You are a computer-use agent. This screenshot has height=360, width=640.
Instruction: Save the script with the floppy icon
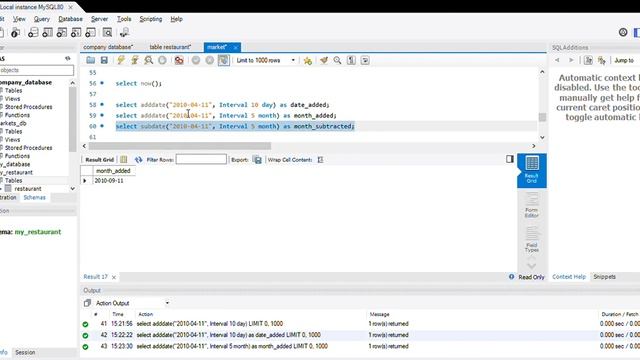point(104,60)
